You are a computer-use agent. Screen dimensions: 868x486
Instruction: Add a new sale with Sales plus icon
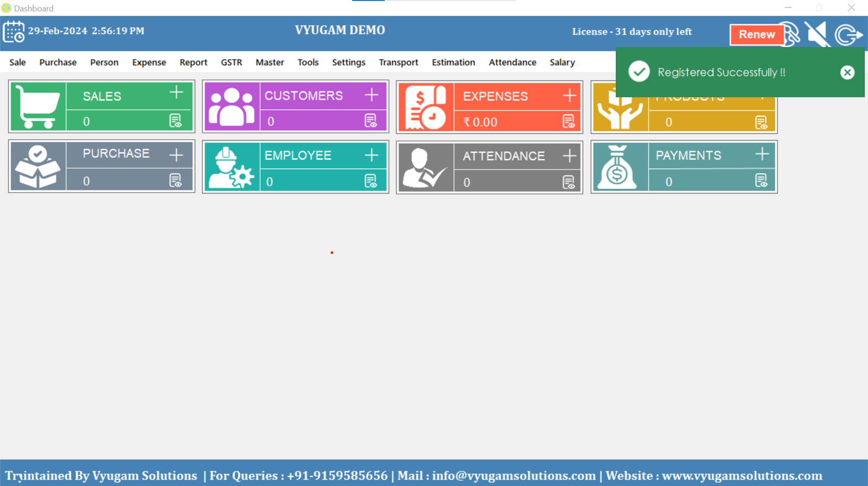[x=176, y=92]
